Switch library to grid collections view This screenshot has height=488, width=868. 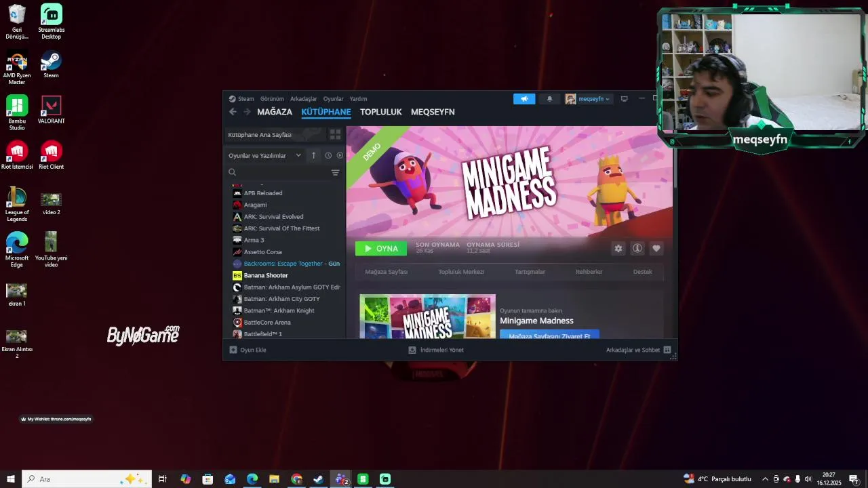335,135
